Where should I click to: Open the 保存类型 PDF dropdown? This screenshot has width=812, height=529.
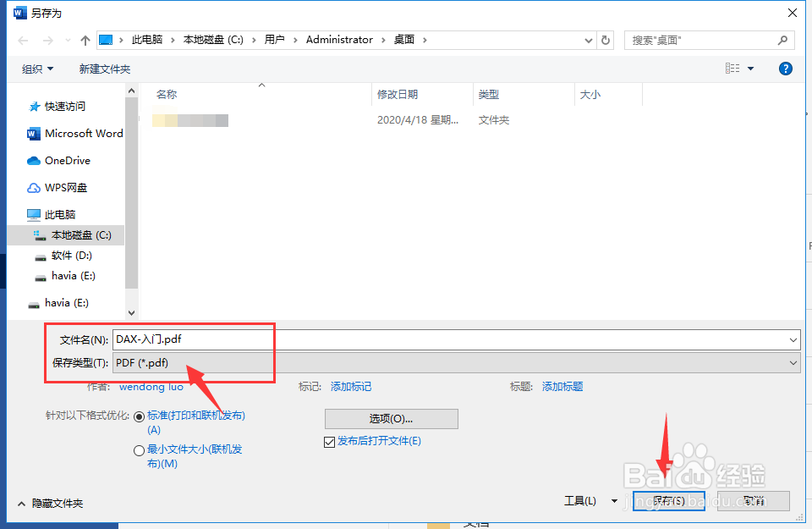click(793, 362)
